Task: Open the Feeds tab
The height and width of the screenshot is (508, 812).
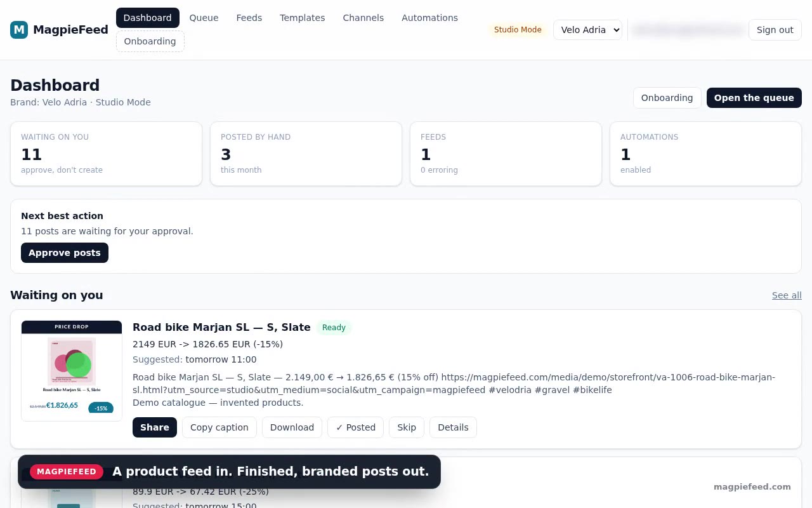Action: coord(249,18)
